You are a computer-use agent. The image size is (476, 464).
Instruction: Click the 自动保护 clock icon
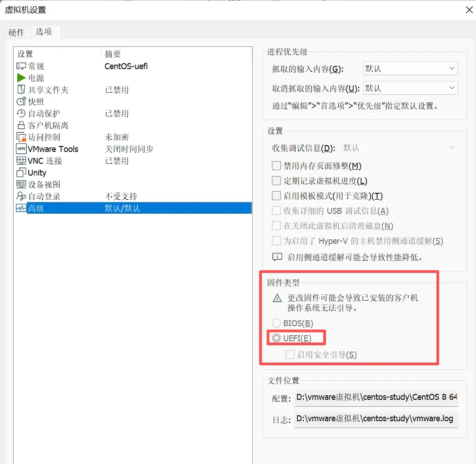21,113
